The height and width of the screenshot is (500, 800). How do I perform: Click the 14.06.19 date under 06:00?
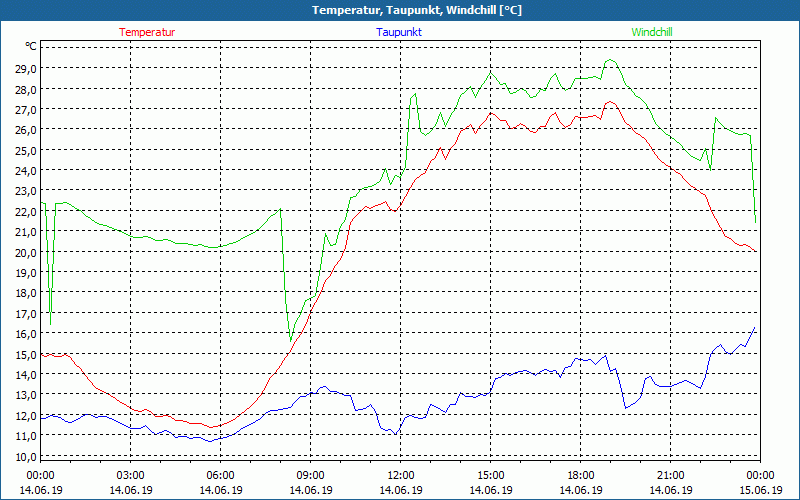coord(220,490)
